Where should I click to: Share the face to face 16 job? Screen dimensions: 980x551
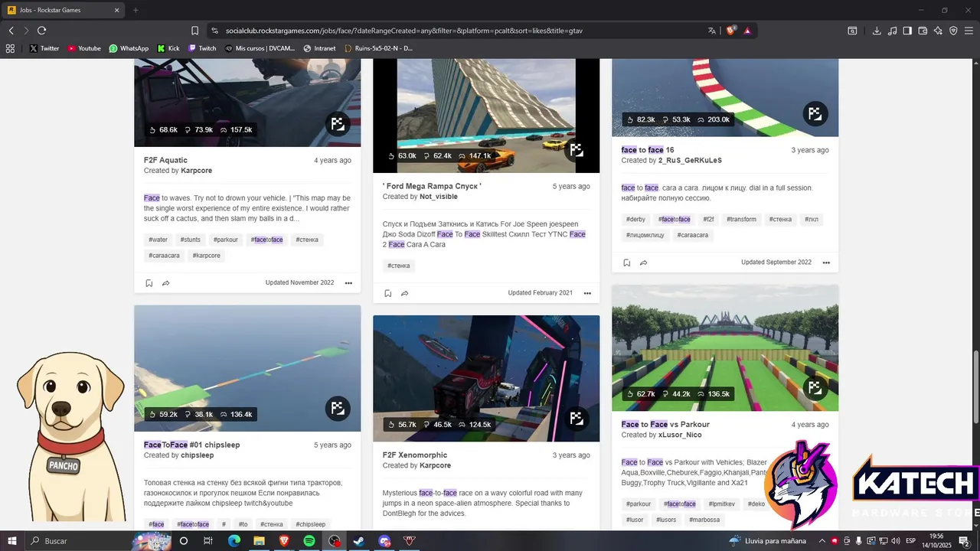pos(643,262)
